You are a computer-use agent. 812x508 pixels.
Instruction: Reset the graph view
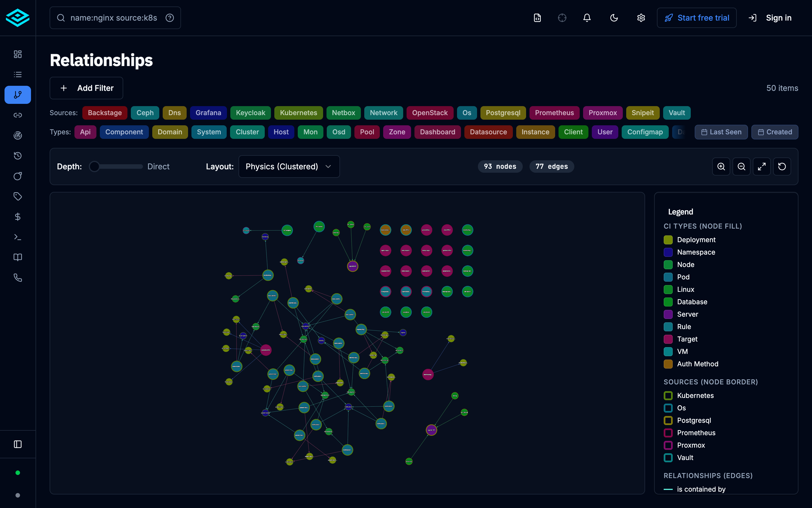pos(782,167)
